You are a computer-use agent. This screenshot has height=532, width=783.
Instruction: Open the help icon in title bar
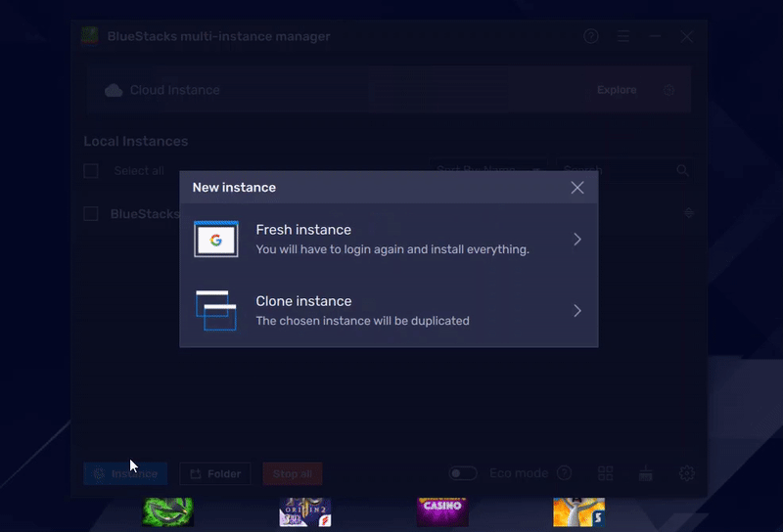pyautogui.click(x=591, y=36)
